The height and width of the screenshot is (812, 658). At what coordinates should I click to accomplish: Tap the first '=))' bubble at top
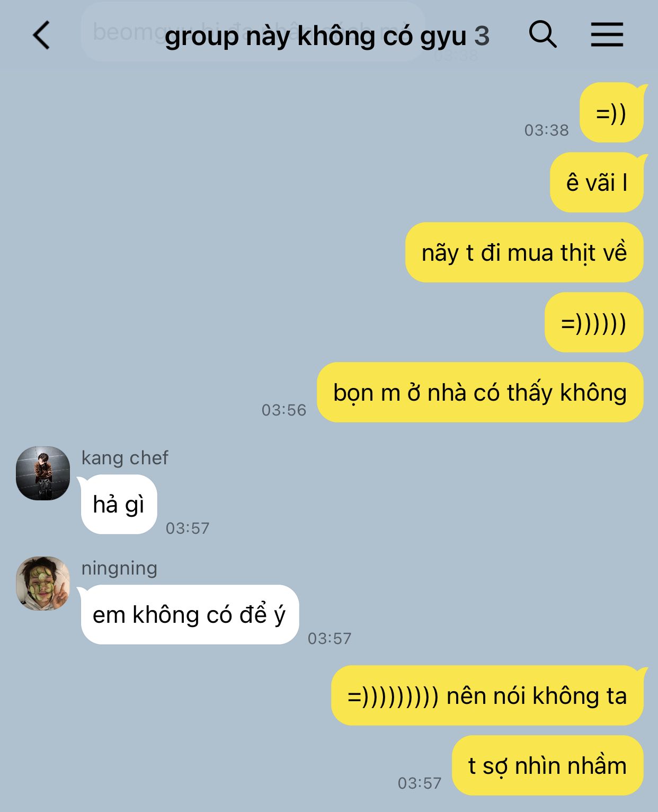pyautogui.click(x=611, y=112)
